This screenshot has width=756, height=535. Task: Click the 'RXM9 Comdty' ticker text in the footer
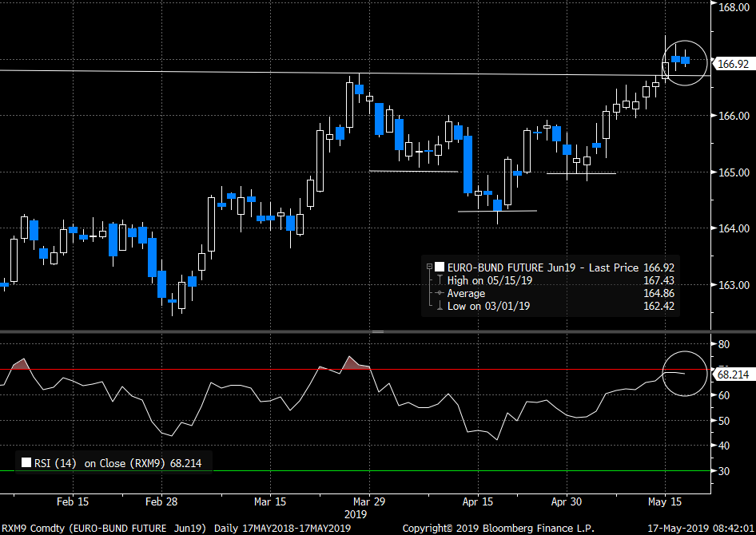(x=33, y=529)
